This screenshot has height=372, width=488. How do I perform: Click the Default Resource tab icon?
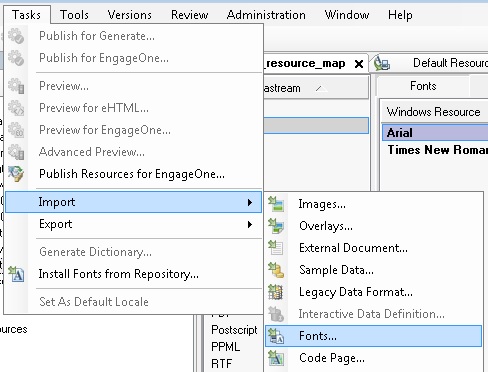click(x=382, y=63)
